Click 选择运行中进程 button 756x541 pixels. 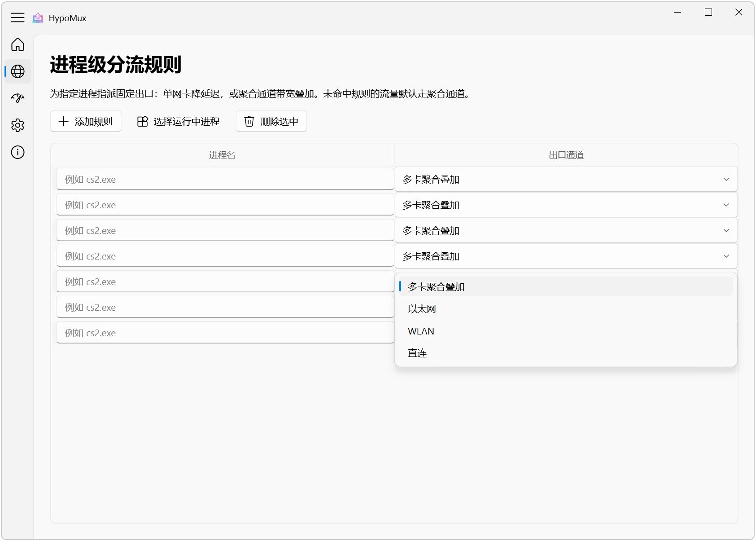[x=179, y=121]
